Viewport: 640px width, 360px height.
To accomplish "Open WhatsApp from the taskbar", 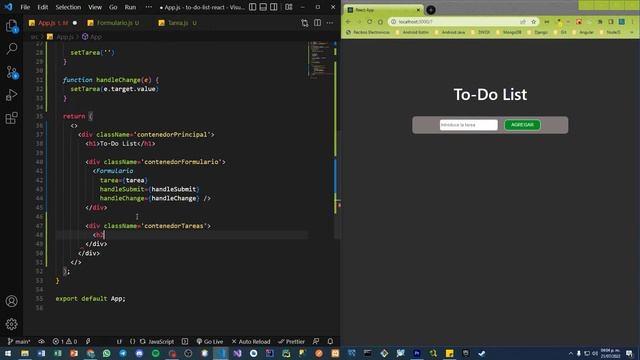I will point(107,353).
